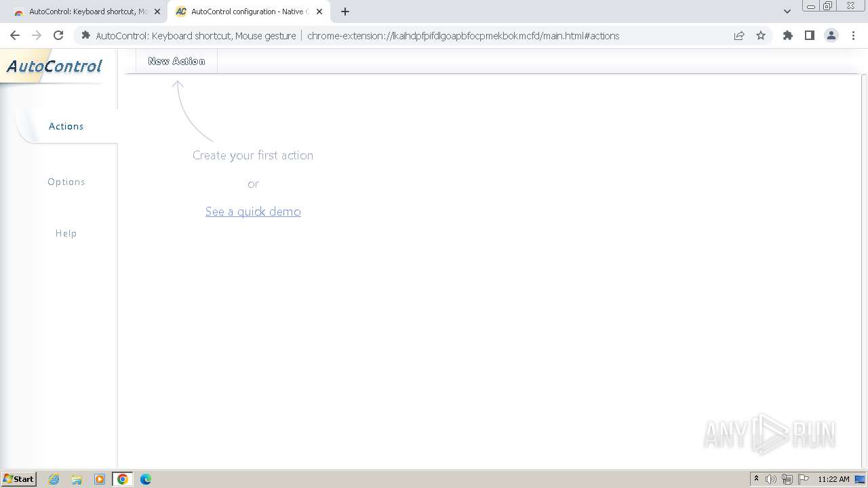Open the Extensions puzzle menu in toolbar
The height and width of the screenshot is (488, 868).
click(x=788, y=35)
